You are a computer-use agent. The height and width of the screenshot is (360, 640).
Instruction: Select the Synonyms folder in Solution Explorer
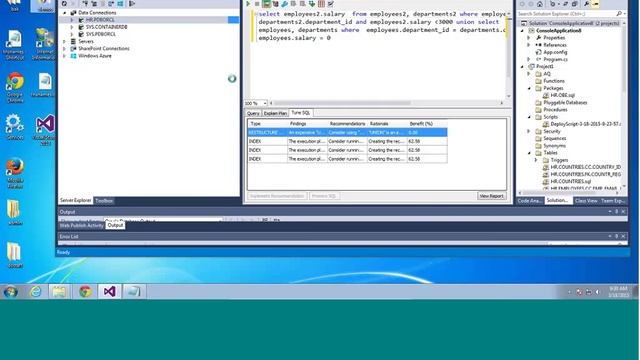(x=554, y=146)
